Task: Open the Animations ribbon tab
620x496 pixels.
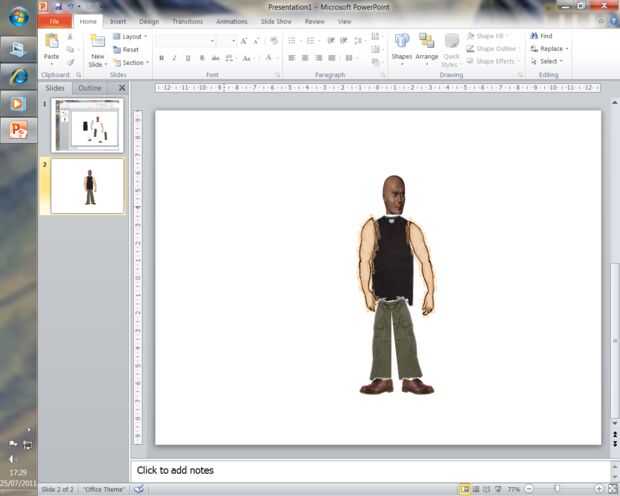Action: click(232, 21)
